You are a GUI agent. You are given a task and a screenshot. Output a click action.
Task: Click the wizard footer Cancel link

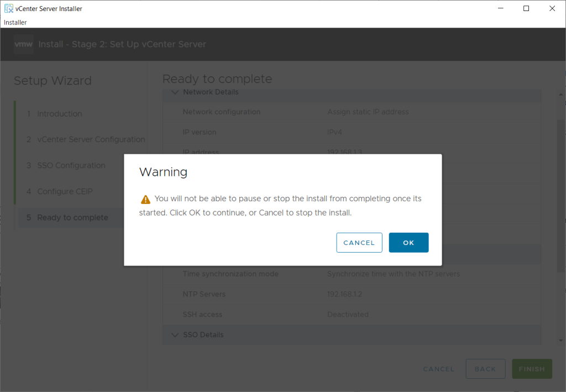click(x=438, y=369)
